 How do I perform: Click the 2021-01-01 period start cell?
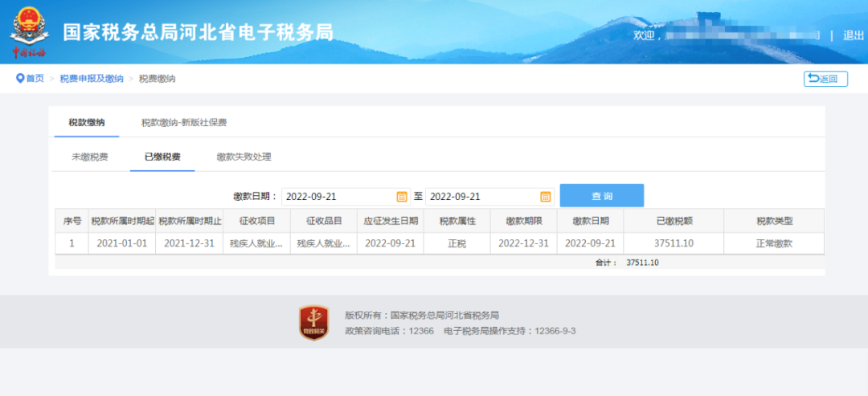pos(122,243)
